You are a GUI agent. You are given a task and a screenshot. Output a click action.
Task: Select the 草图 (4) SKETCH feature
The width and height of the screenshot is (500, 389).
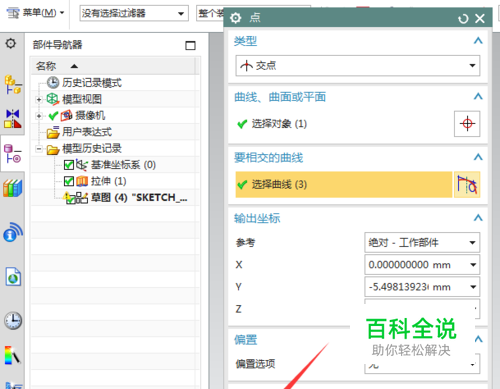139,198
